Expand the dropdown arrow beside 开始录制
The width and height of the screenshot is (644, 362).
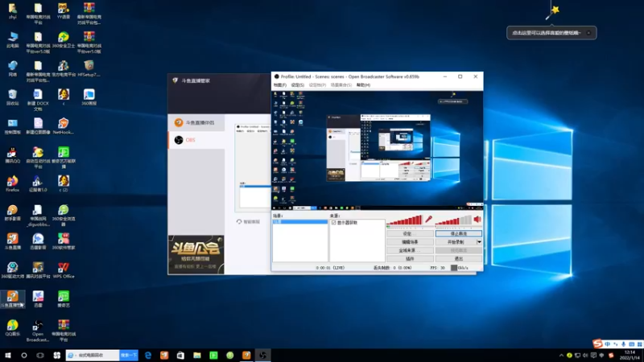click(x=479, y=242)
